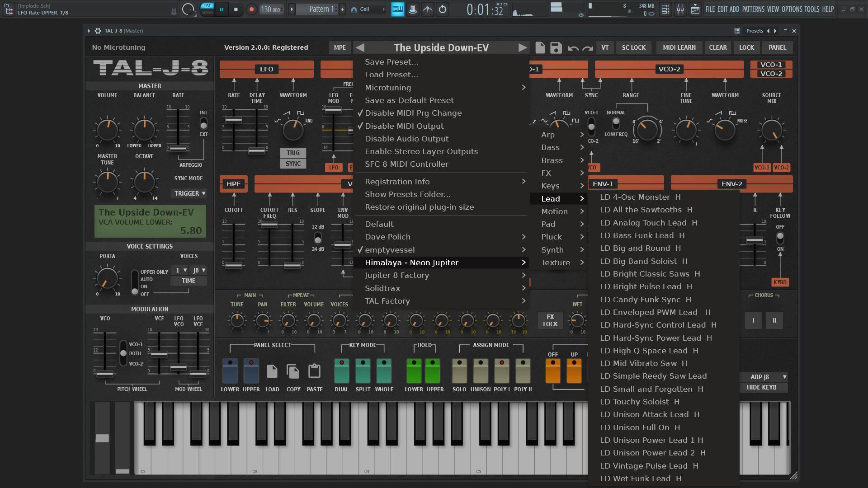Click the MIDI LEARN button
This screenshot has width=868, height=488.
(x=679, y=47)
